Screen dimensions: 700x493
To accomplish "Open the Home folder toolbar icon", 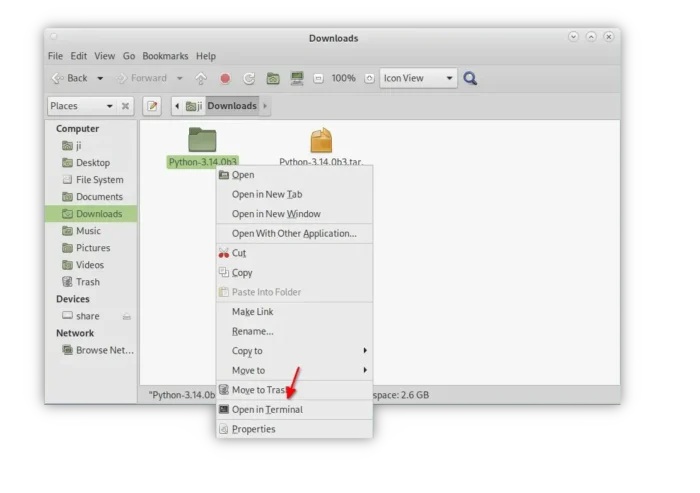I will (x=273, y=79).
